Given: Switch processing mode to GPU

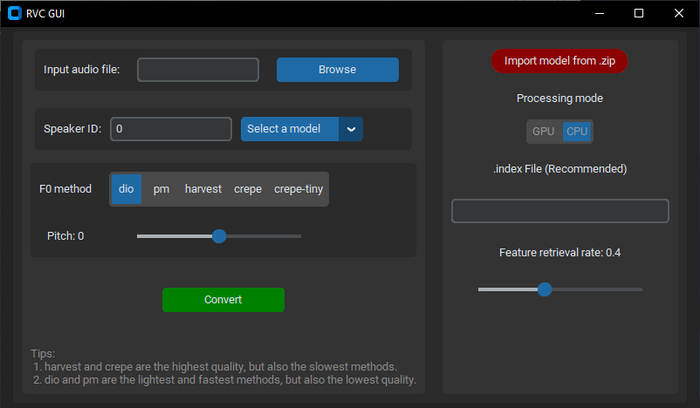Looking at the screenshot, I should 543,132.
